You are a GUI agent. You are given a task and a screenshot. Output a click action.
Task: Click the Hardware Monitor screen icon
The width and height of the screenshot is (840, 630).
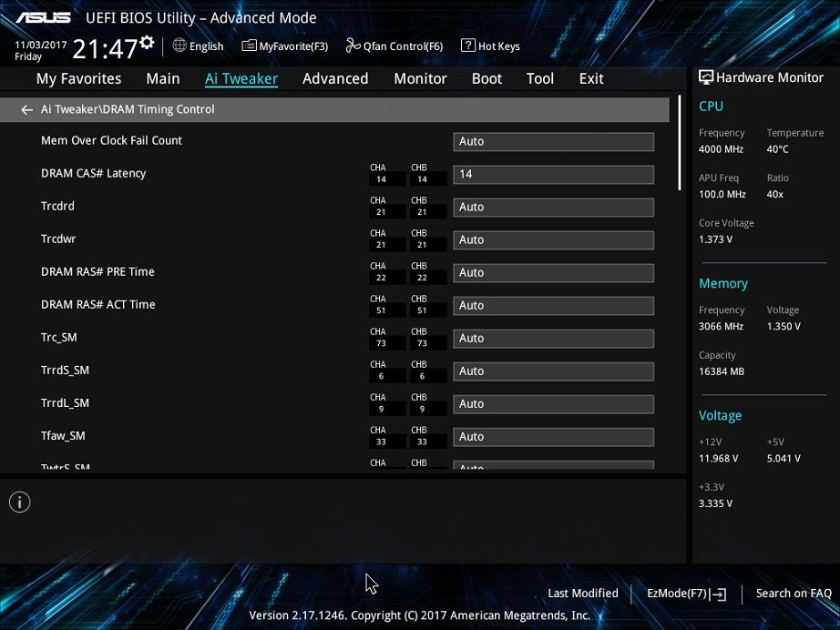[706, 77]
